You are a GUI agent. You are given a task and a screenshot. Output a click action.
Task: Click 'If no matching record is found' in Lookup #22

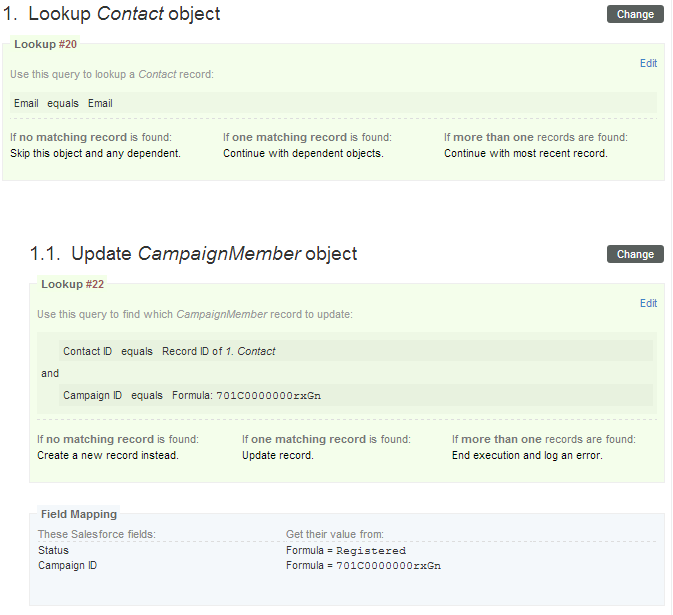click(x=118, y=439)
